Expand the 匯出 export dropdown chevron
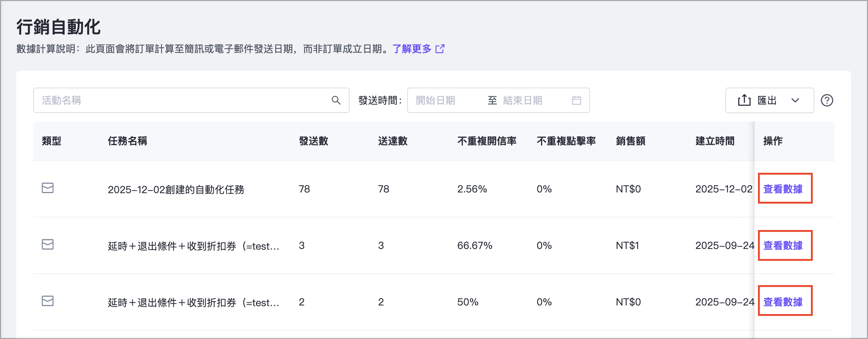 coord(796,101)
